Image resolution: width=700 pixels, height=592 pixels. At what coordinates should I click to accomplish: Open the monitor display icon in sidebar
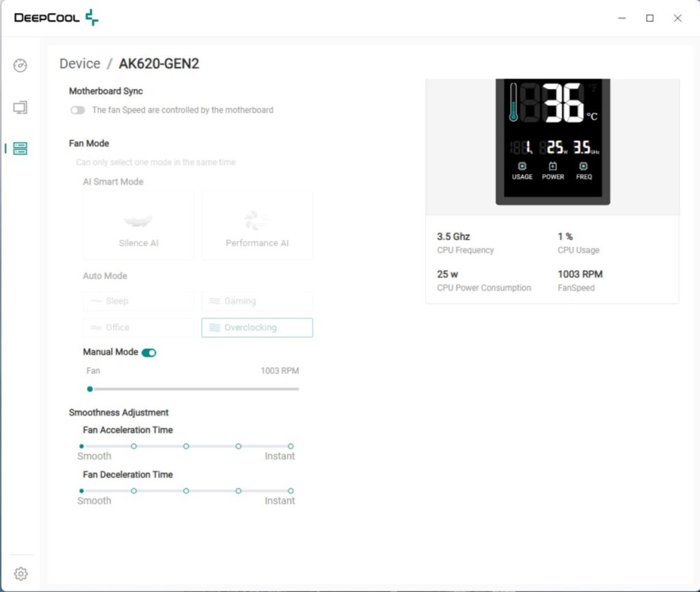[x=20, y=107]
